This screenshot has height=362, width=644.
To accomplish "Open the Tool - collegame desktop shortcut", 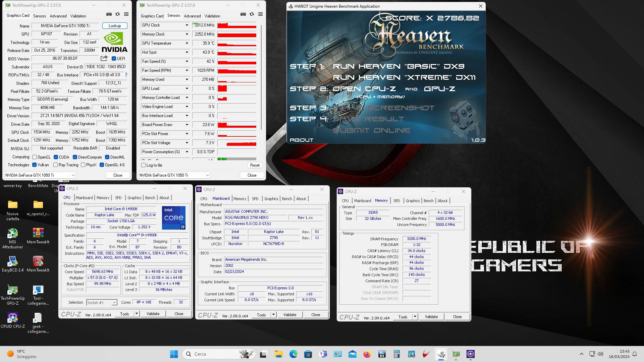I will (x=38, y=295).
